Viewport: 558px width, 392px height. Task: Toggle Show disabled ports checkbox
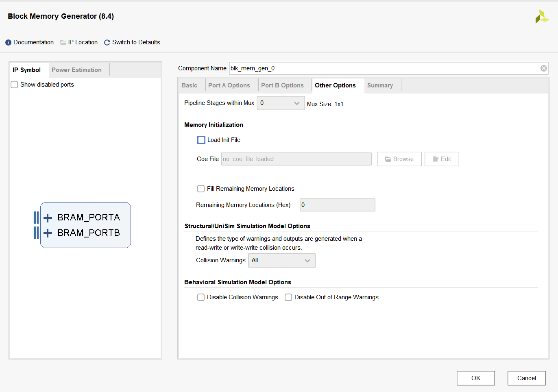click(x=14, y=85)
